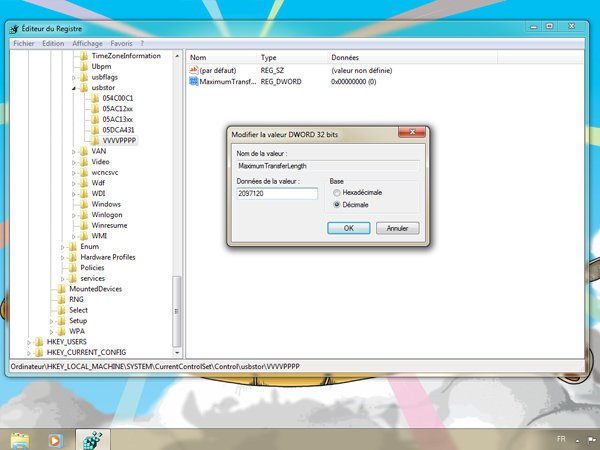Expand the HKEY_CURRENT_CONFIG tree node
The height and width of the screenshot is (450, 600).
29,353
